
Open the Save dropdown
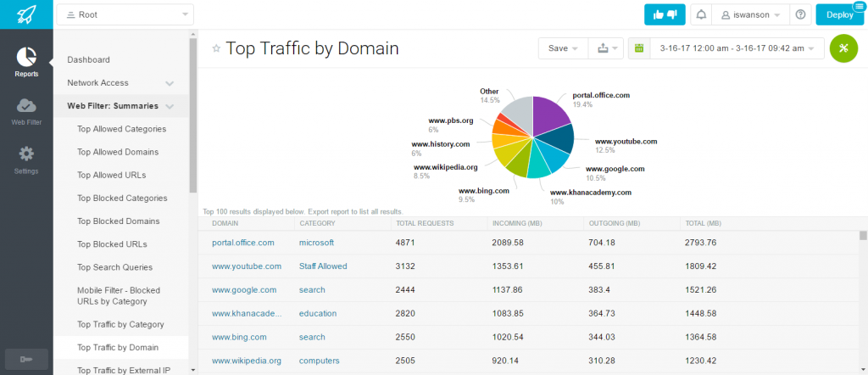pos(563,48)
